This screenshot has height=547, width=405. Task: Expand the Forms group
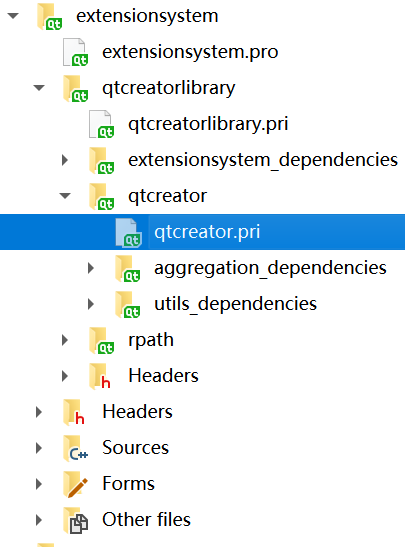point(39,484)
